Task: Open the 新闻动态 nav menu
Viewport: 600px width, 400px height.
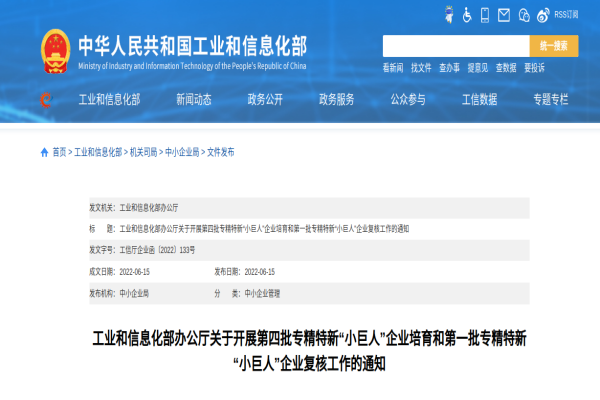Action: (x=194, y=100)
